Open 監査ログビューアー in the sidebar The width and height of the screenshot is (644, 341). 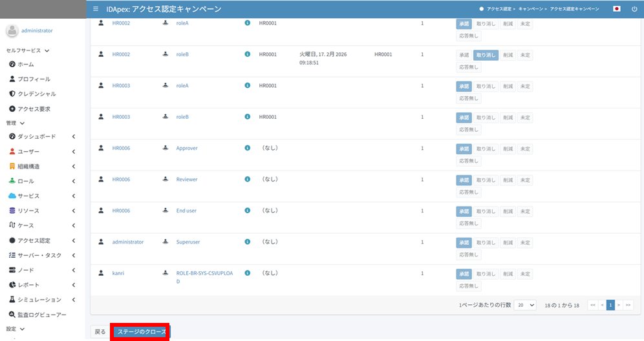tap(42, 315)
